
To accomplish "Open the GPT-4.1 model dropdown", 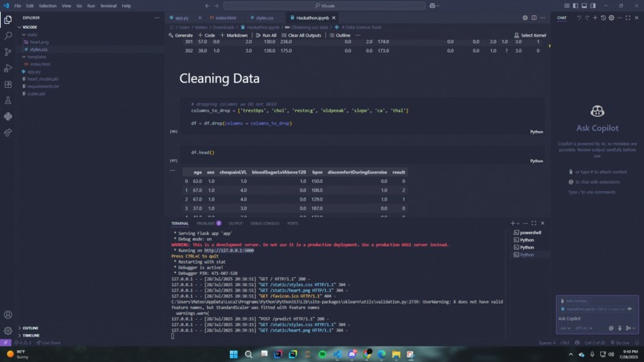I will [x=584, y=328].
